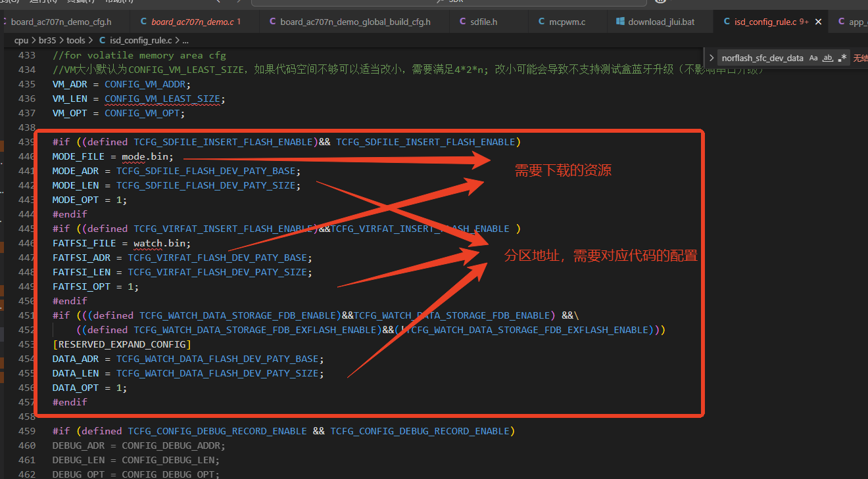868x479 pixels.
Task: Open the mcpwm.c tab
Action: click(x=567, y=22)
